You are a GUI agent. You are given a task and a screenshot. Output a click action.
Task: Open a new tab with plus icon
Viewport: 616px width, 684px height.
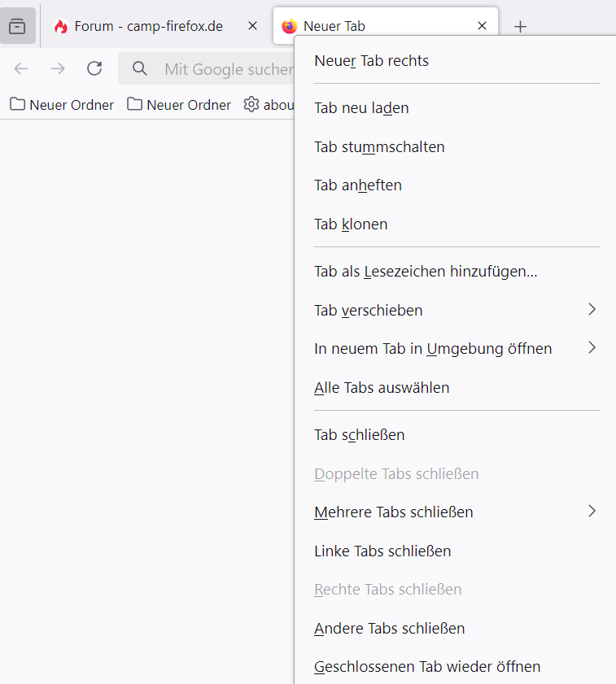point(521,26)
